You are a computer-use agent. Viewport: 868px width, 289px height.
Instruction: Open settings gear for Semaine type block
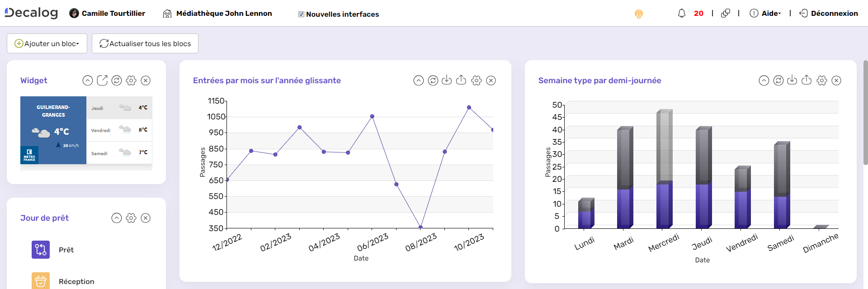[x=822, y=81]
